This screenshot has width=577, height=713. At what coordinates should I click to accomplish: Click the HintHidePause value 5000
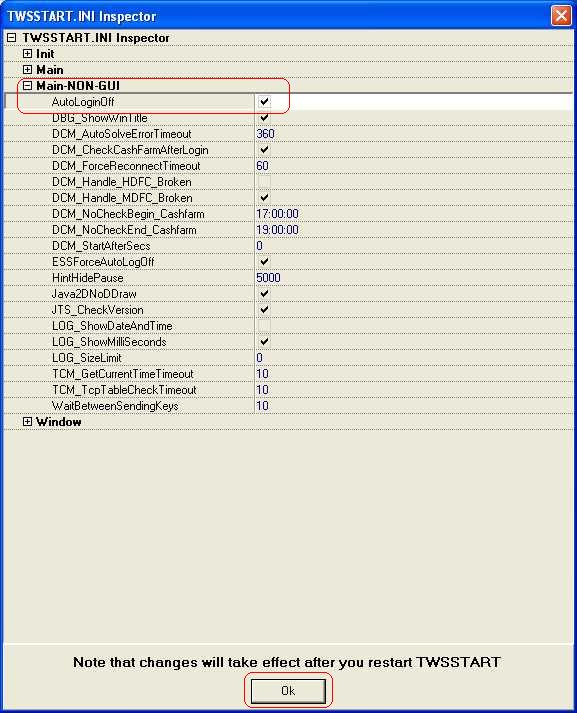pyautogui.click(x=268, y=278)
